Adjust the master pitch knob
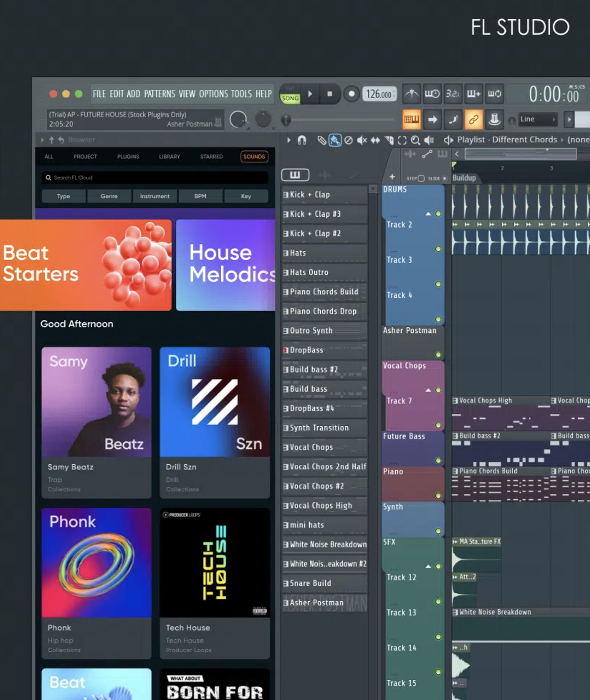Screen dimensions: 590x700 (x=263, y=119)
